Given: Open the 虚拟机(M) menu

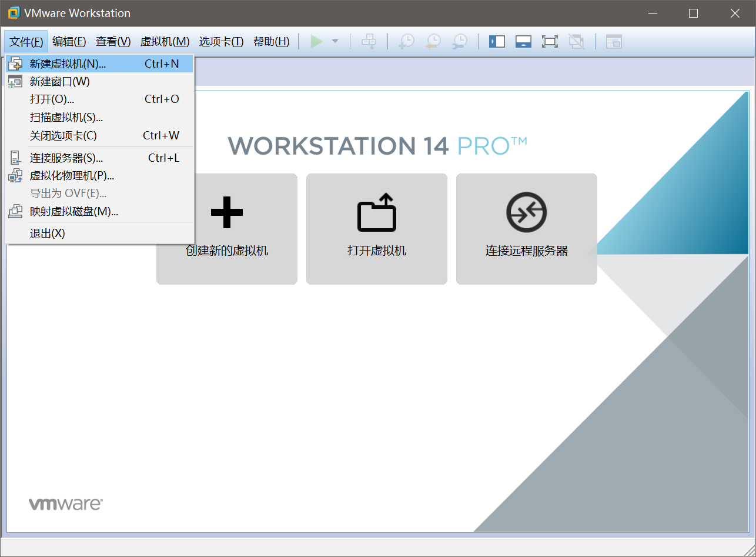Looking at the screenshot, I should click(x=165, y=42).
